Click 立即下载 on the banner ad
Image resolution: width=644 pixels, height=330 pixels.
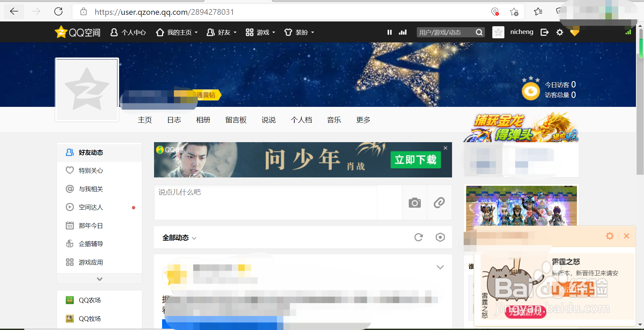[415, 160]
